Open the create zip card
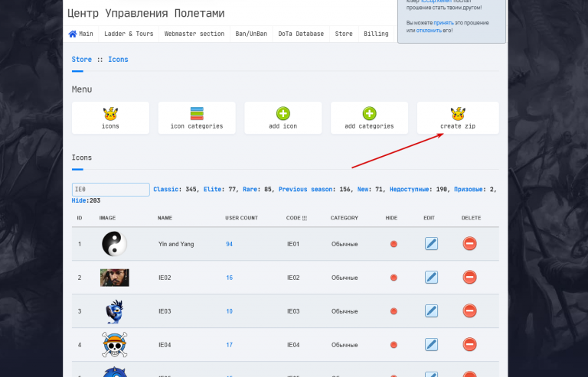588x377 pixels. point(458,118)
